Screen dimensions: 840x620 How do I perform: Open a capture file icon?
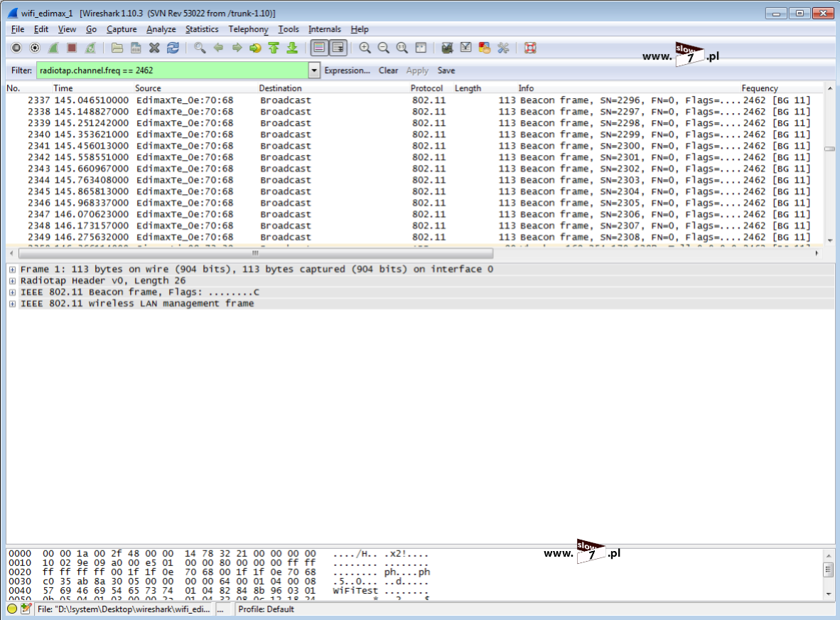point(117,48)
